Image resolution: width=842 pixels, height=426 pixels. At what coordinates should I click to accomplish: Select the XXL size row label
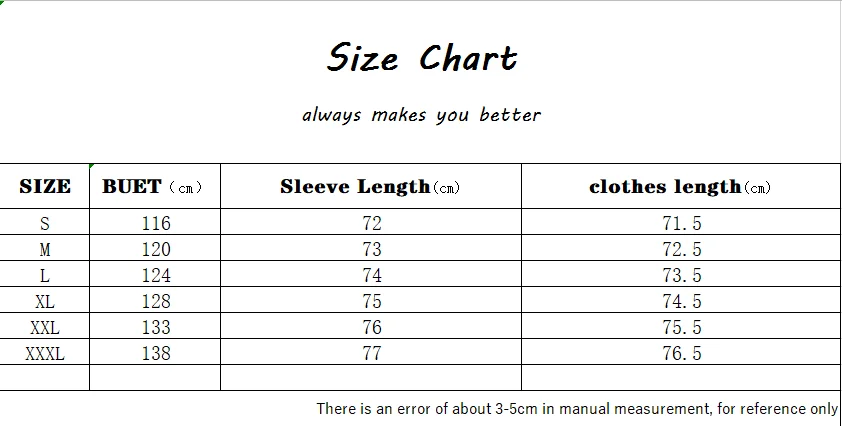coord(45,327)
